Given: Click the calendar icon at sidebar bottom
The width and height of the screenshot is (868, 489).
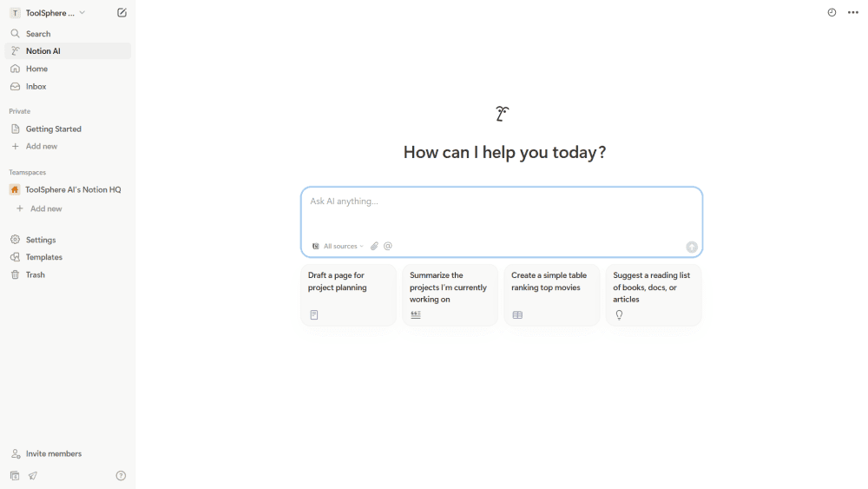Looking at the screenshot, I should coord(15,476).
